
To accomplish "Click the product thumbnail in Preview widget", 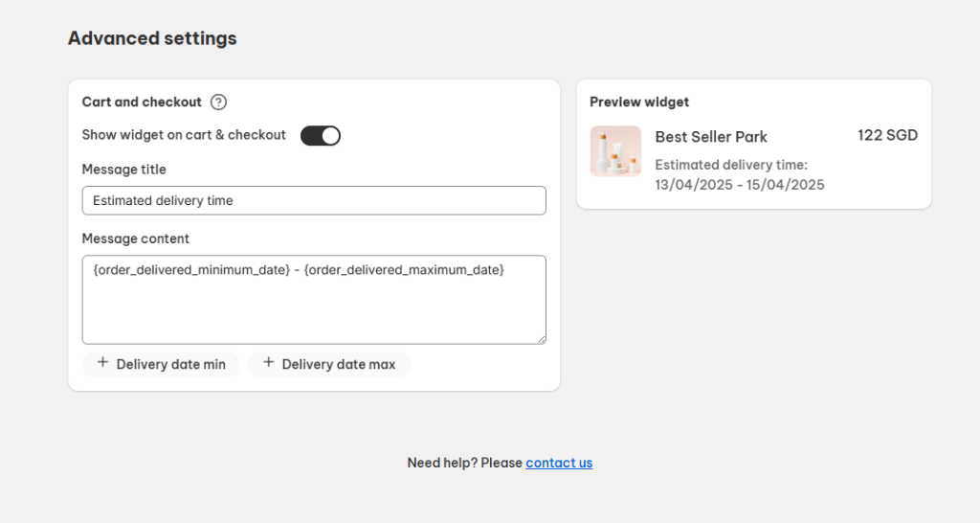I will [615, 151].
